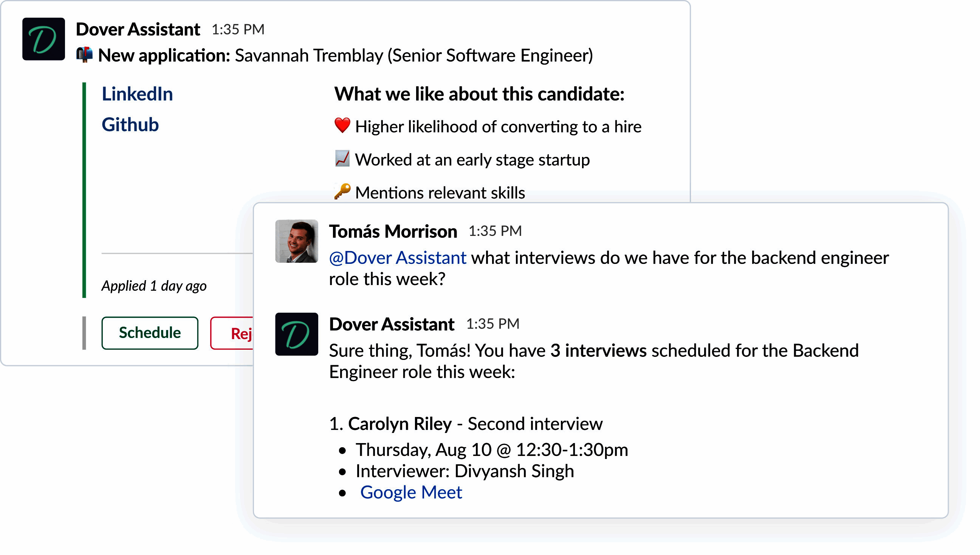Click the Applied 1 day ago text
Image resolution: width=980 pixels, height=555 pixels.
(x=154, y=286)
